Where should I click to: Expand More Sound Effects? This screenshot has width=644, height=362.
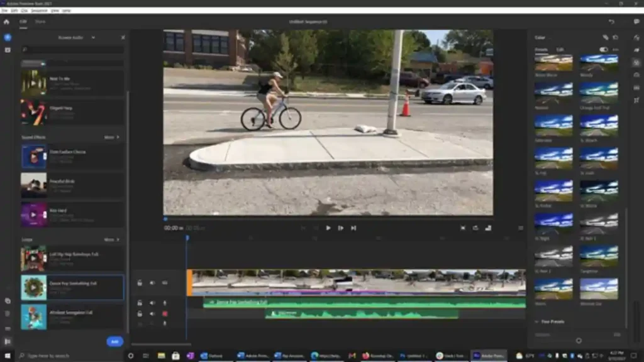[111, 137]
